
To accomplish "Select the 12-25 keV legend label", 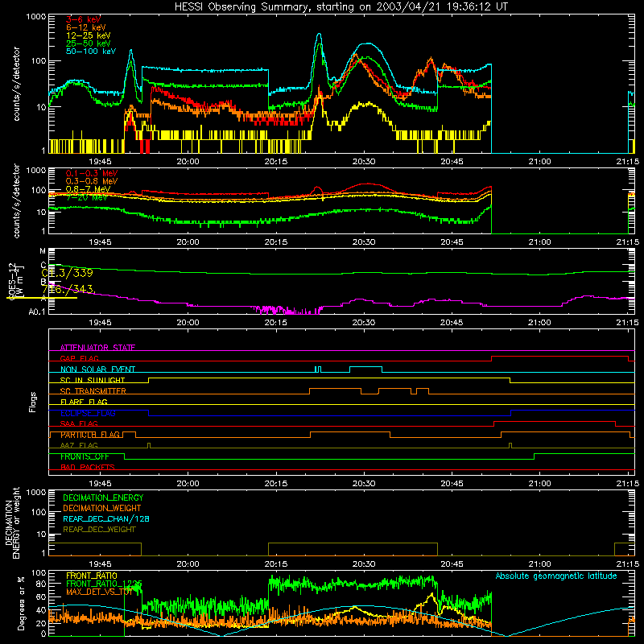I will point(89,35).
